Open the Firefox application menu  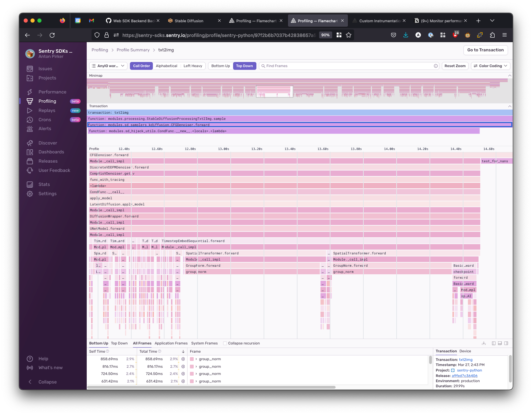pos(505,35)
